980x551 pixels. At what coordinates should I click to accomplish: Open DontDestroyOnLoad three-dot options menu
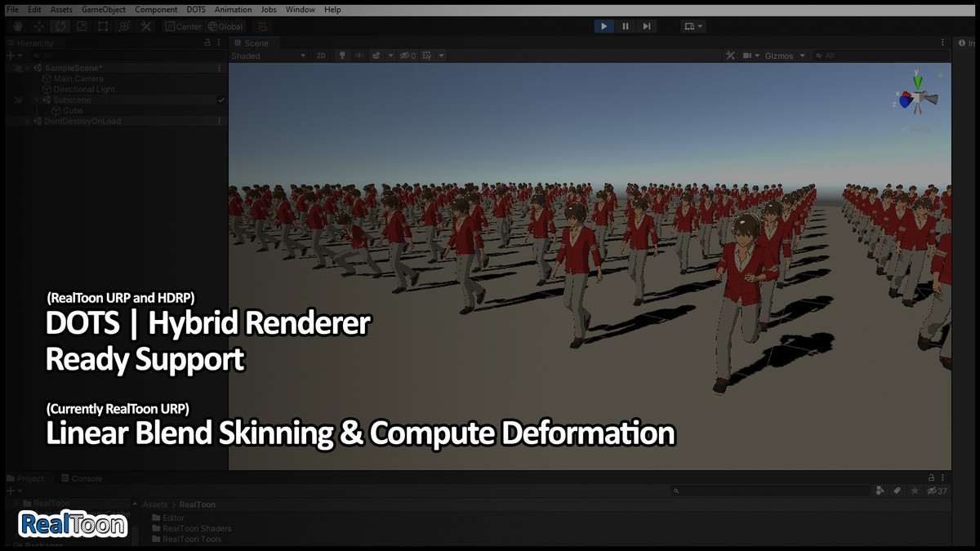pos(219,122)
